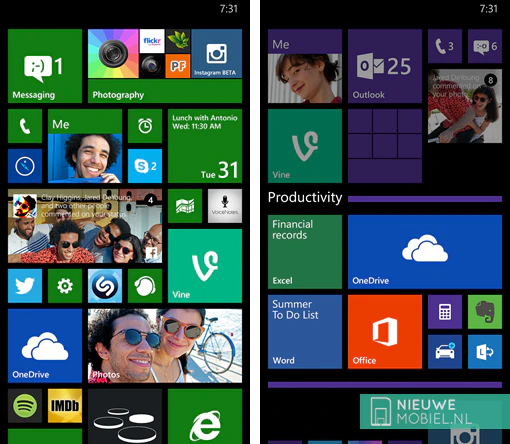
Task: Open the Me tile on left screen
Action: (x=85, y=146)
